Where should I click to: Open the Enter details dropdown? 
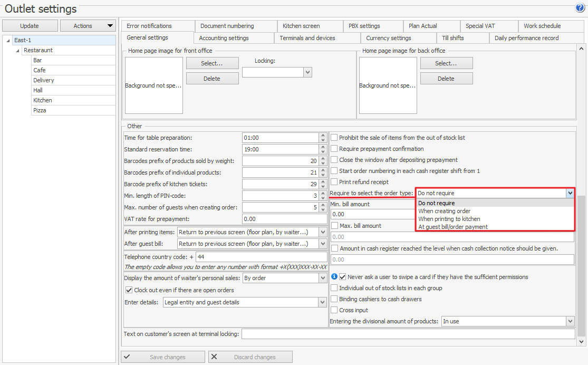pos(322,302)
